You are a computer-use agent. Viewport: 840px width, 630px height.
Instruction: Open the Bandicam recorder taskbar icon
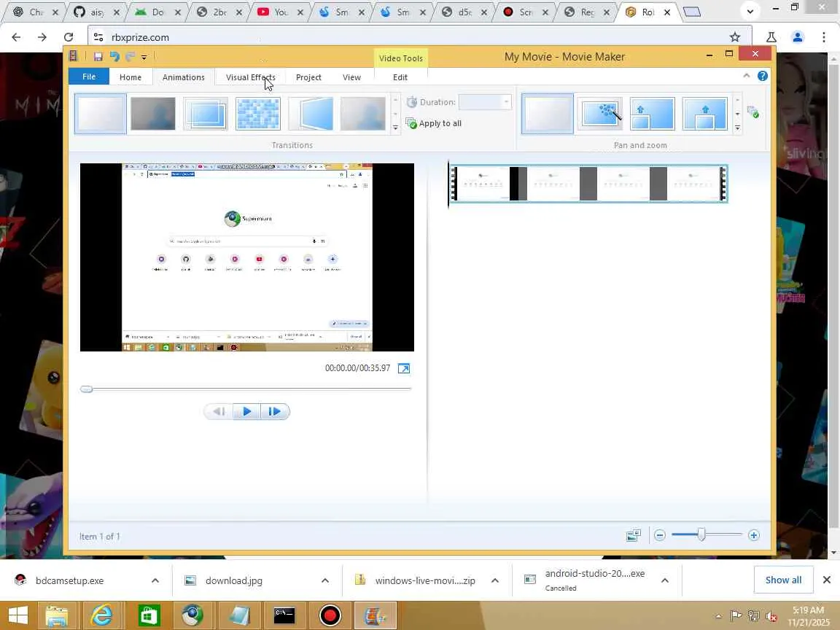pyautogui.click(x=330, y=615)
